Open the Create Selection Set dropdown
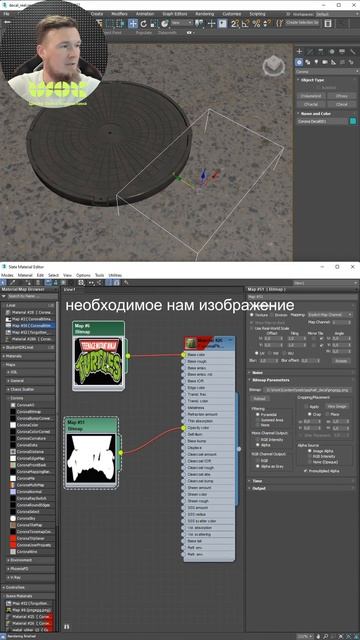Image resolution: width=360 pixels, height=640 pixels. (302, 23)
